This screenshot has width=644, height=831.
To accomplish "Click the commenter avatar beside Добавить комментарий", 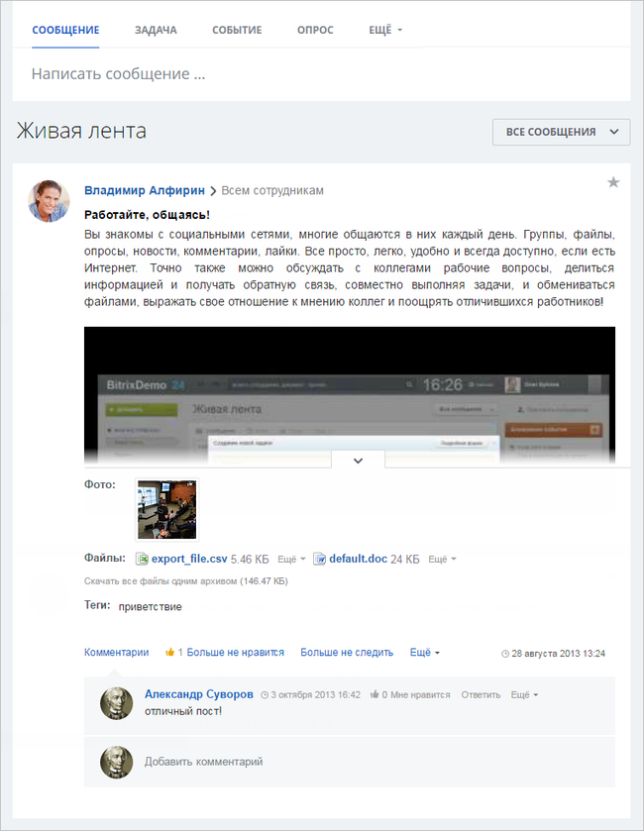I will coord(116,762).
